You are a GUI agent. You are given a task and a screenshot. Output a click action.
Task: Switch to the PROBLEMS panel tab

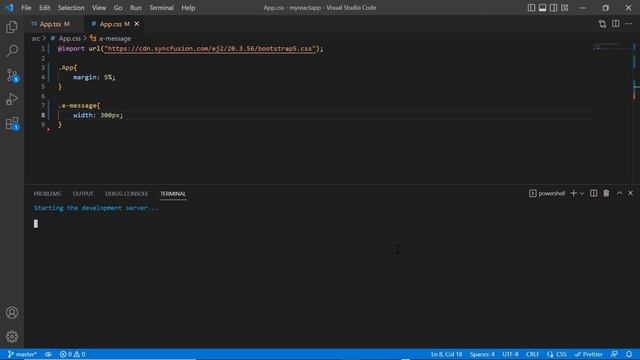(x=47, y=193)
